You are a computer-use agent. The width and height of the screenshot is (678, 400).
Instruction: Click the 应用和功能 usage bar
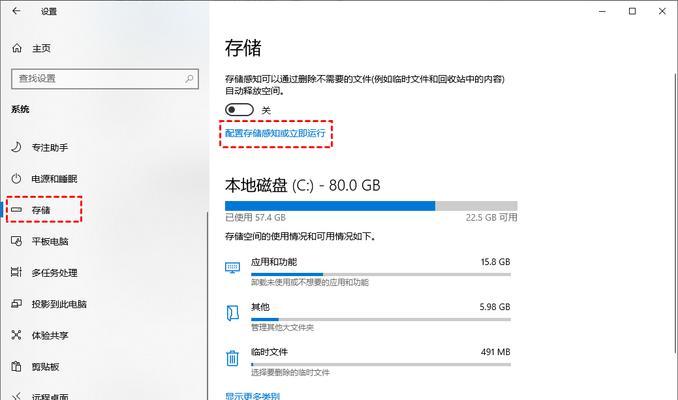(x=381, y=274)
